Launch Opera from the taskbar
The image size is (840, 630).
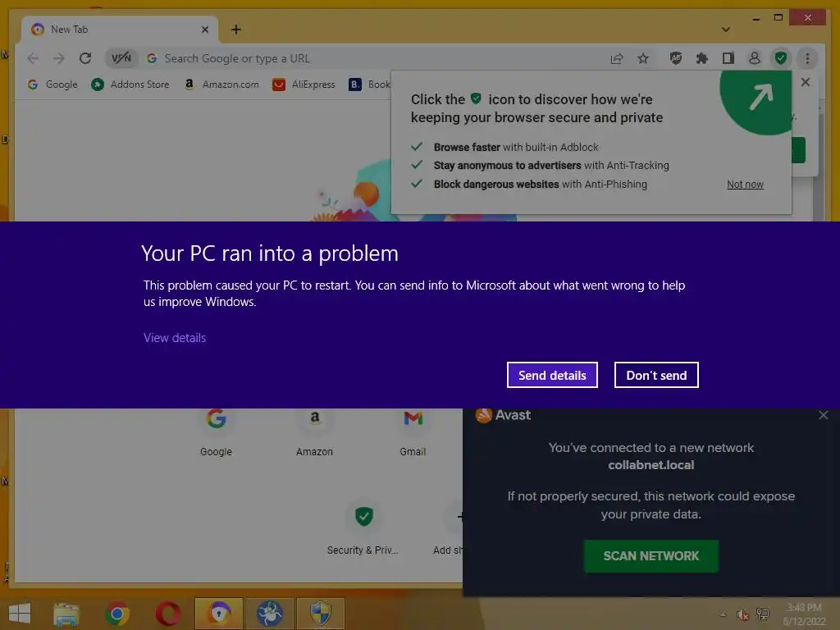click(x=168, y=614)
